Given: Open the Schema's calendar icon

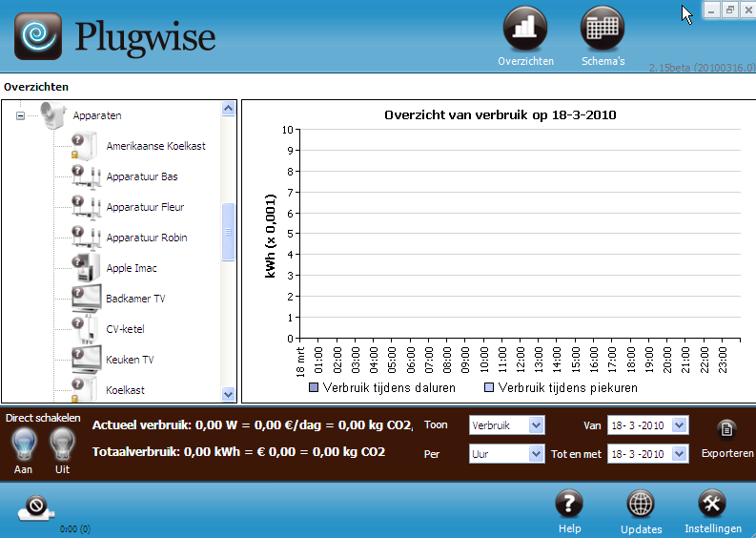Looking at the screenshot, I should pyautogui.click(x=603, y=28).
